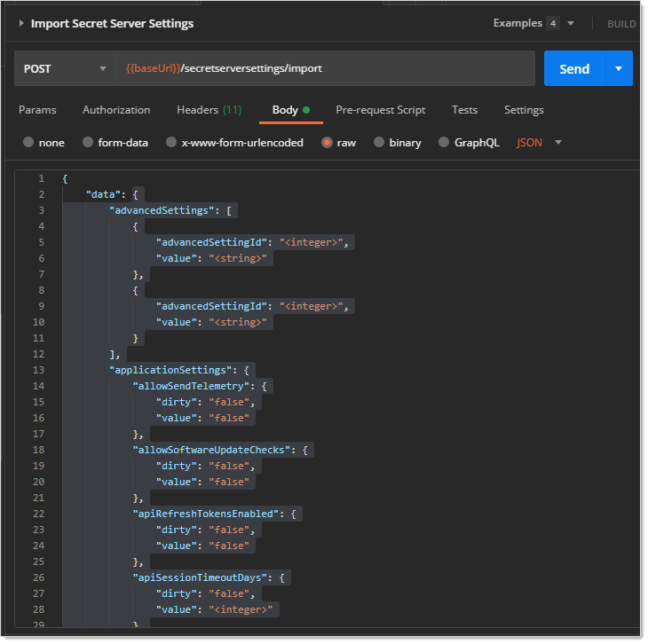
Task: Open the Examples dropdown
Action: (x=533, y=24)
